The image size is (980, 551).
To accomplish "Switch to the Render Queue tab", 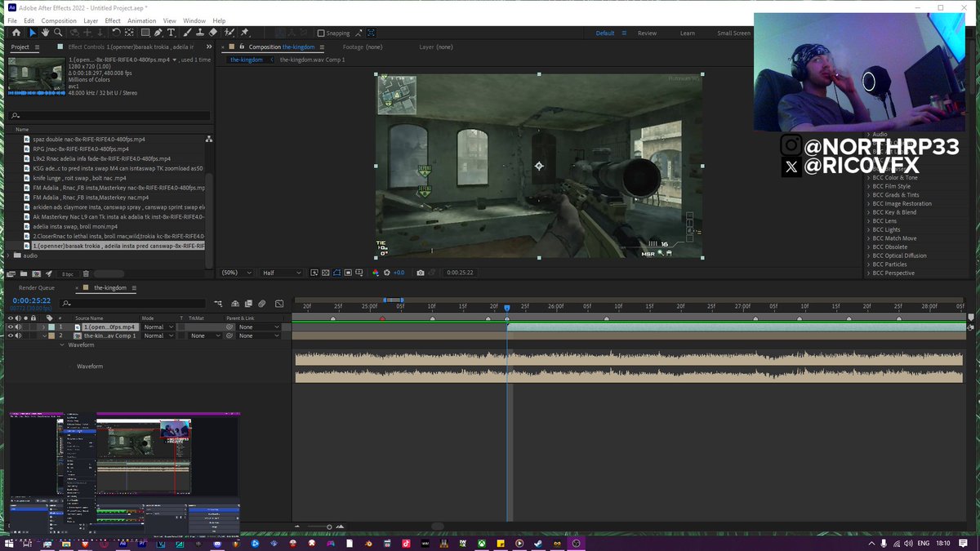I will pos(37,288).
